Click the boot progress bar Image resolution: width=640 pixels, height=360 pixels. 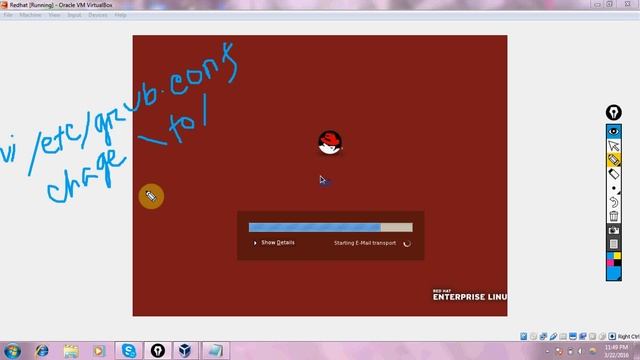tap(331, 227)
